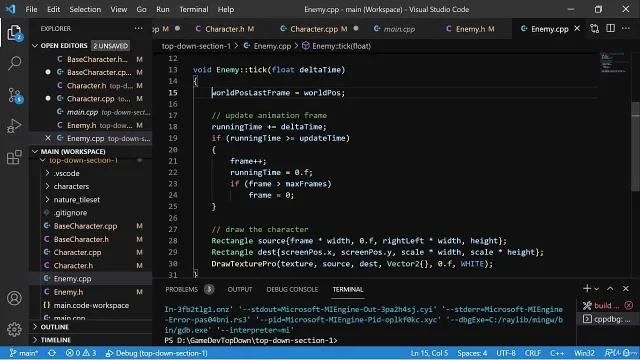This screenshot has width=640, height=360.
Task: Open the View menu
Action: (118, 9)
